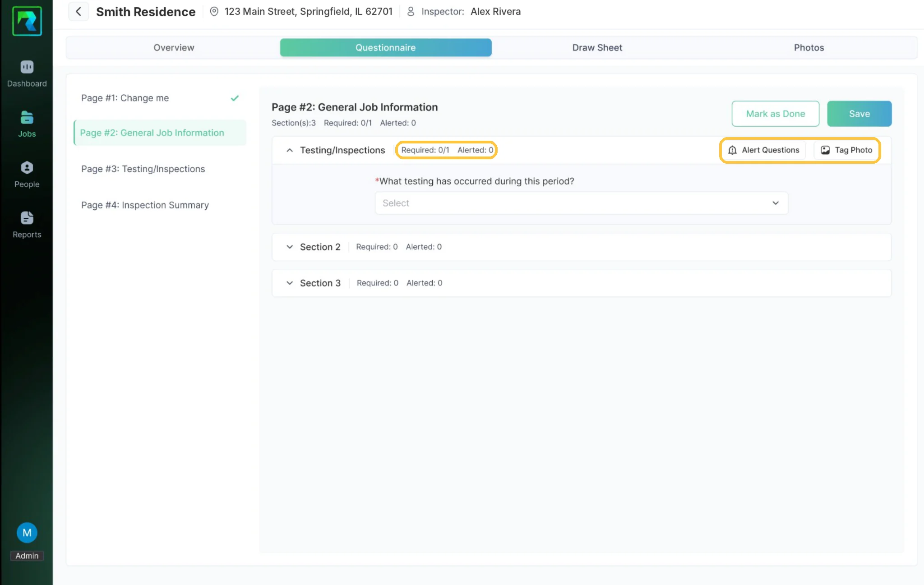Image resolution: width=924 pixels, height=585 pixels.
Task: Open Page #1: Change me
Action: coord(160,98)
